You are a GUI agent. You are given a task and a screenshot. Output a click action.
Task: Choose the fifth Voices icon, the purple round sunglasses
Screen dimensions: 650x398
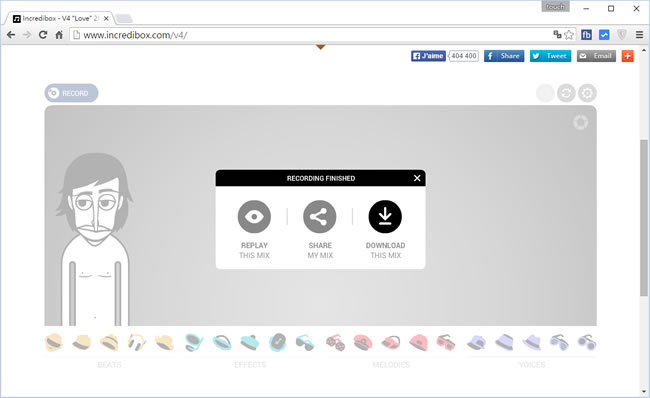click(x=587, y=342)
